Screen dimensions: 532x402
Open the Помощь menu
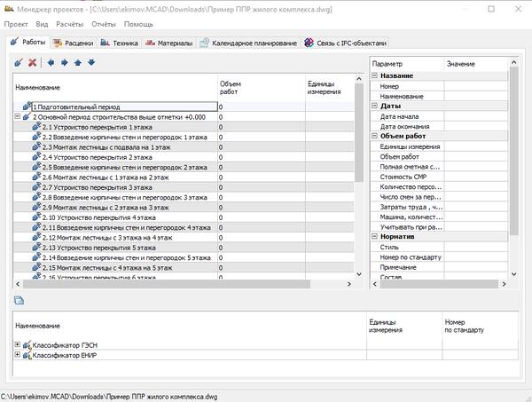138,24
